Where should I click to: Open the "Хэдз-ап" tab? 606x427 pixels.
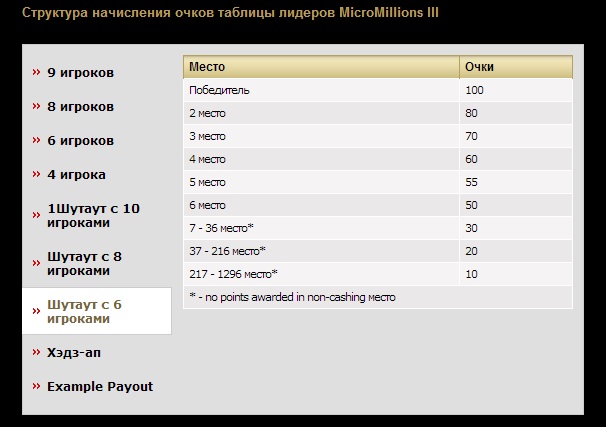pos(74,353)
